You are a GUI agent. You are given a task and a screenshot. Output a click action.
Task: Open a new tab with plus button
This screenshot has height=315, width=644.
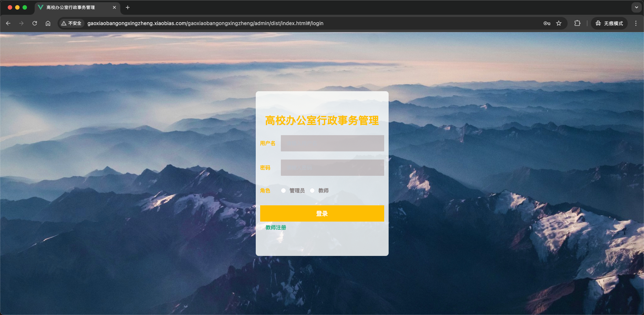coord(128,7)
